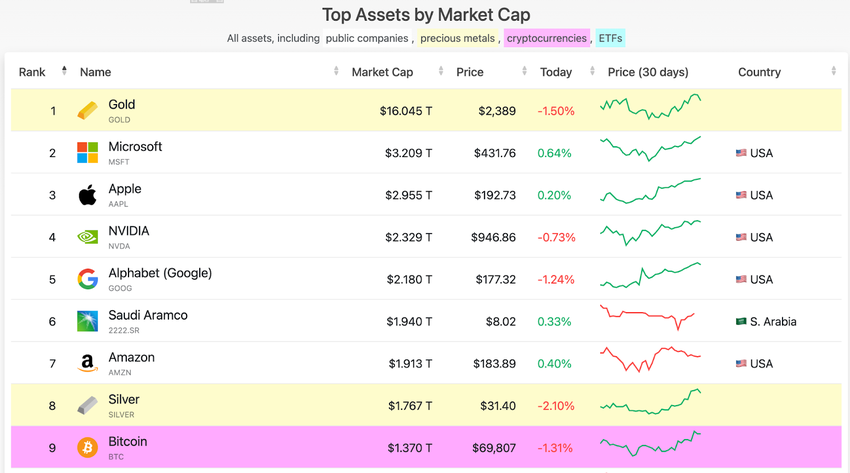Viewport: 850px width, 473px height.
Task: Sort by the Today column header
Action: click(556, 72)
